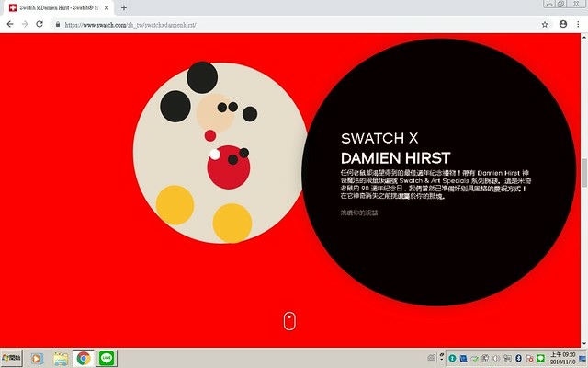This screenshot has width=588, height=368.
Task: Click the SWATCH X heading text
Action: pyautogui.click(x=379, y=138)
